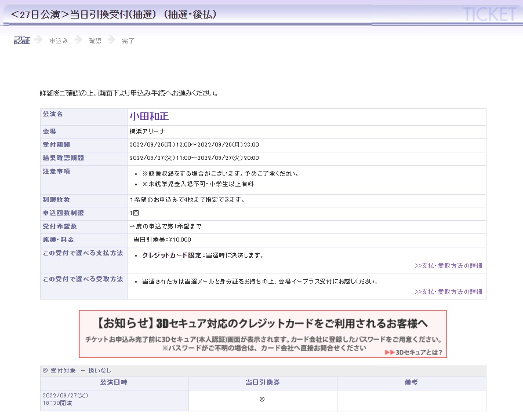Click the performance date cell 18:30開演
Viewport: 523px width, 420px height.
114,399
